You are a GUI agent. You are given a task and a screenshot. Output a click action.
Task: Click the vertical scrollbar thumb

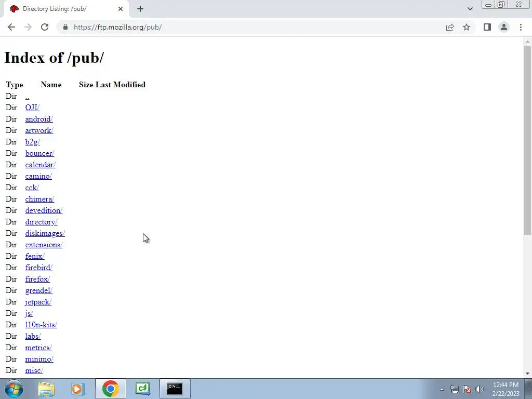tap(528, 140)
